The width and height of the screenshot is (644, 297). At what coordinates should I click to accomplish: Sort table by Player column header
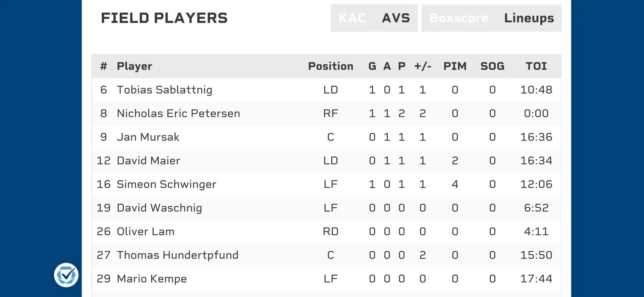coord(135,66)
